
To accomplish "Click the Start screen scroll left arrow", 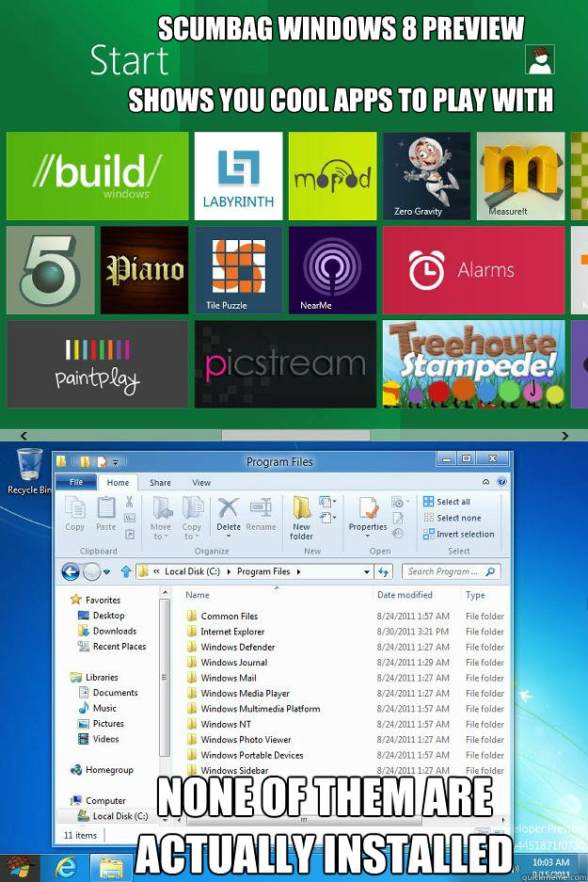I will pos(24,436).
